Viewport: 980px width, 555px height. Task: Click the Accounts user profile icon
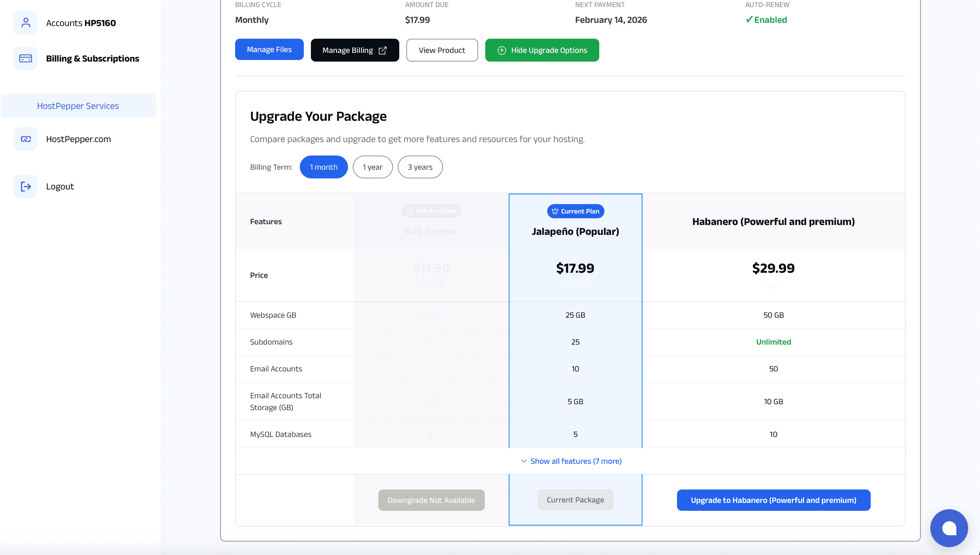click(x=26, y=23)
